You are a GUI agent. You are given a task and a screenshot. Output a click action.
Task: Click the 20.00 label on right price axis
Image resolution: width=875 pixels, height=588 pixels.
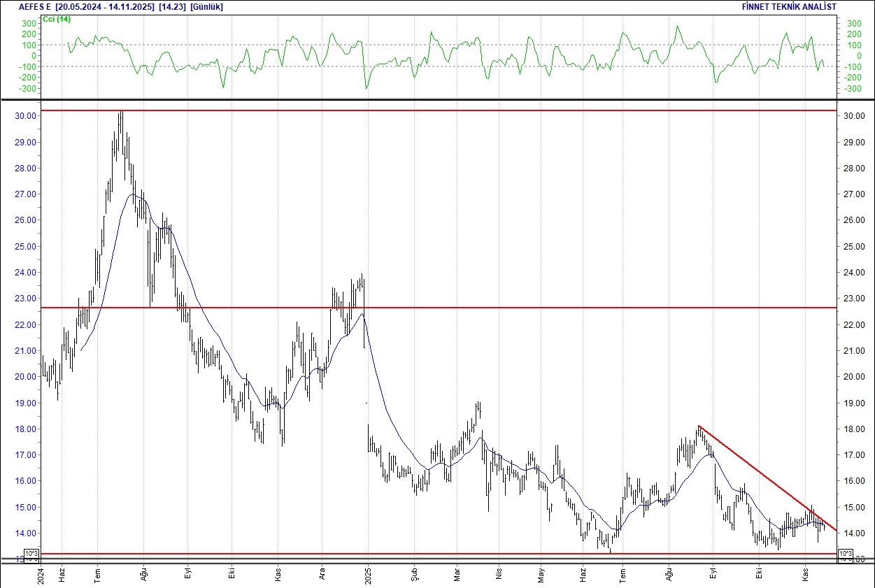coord(857,377)
